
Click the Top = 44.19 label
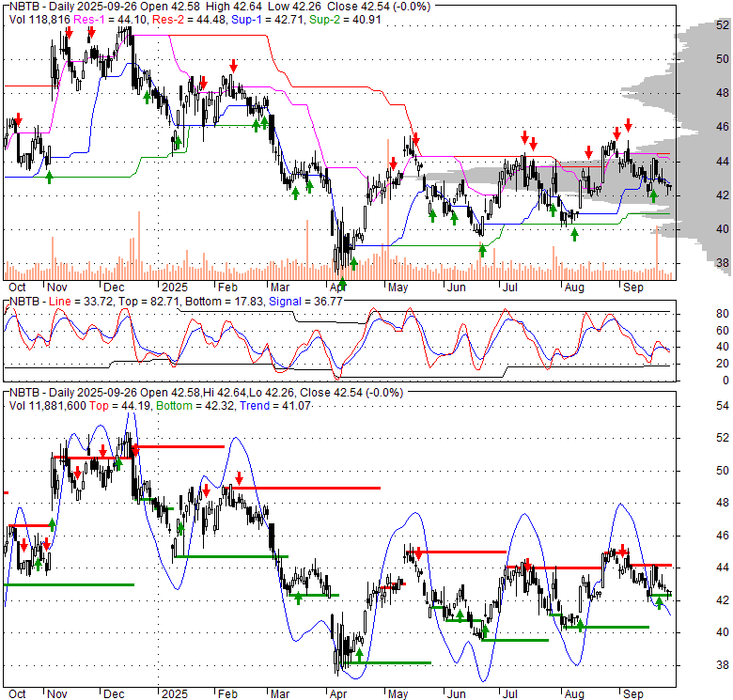[x=119, y=406]
